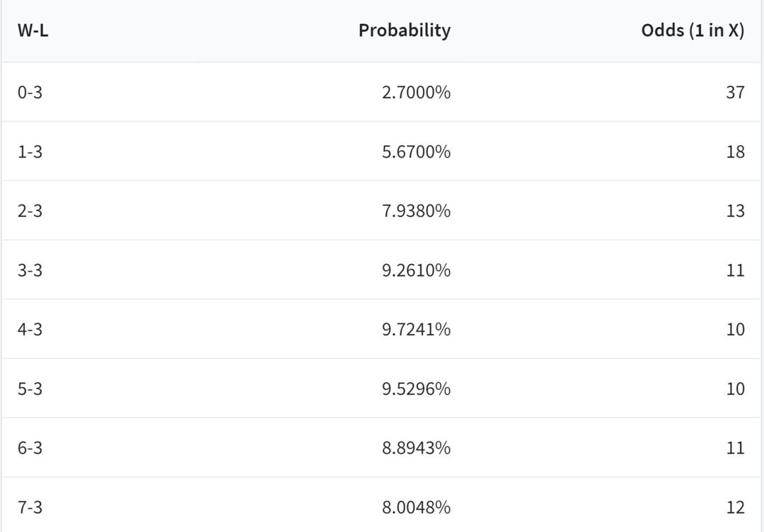Select the 5-3 row label
The height and width of the screenshot is (532, 764).
tap(30, 389)
